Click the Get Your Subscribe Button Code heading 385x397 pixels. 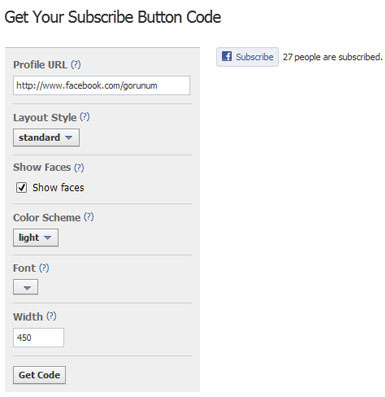pyautogui.click(x=113, y=17)
